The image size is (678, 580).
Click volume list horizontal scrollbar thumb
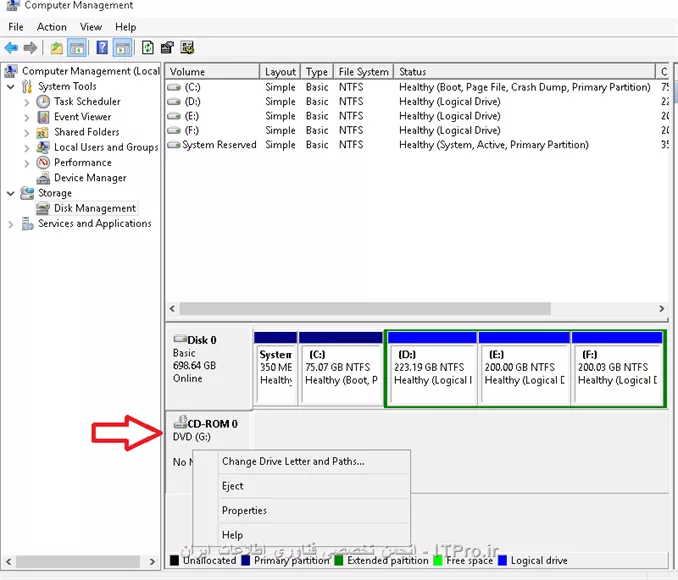[365, 309]
